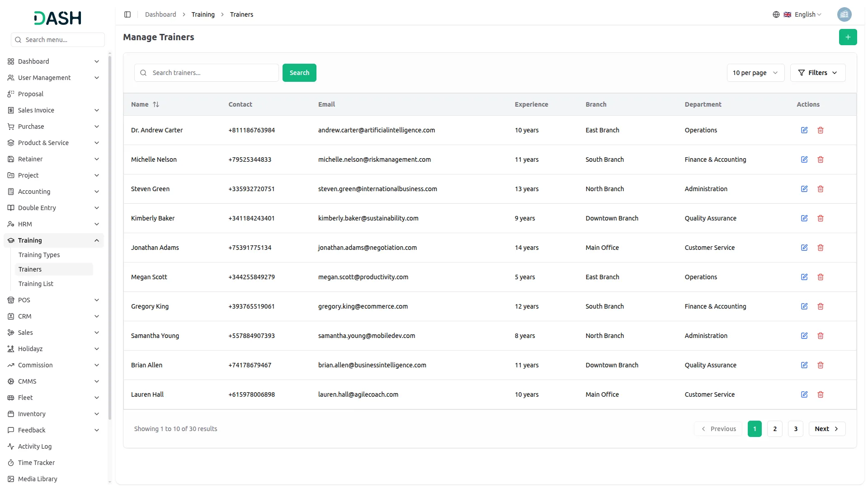Jump to page 2 of trainers

point(775,429)
